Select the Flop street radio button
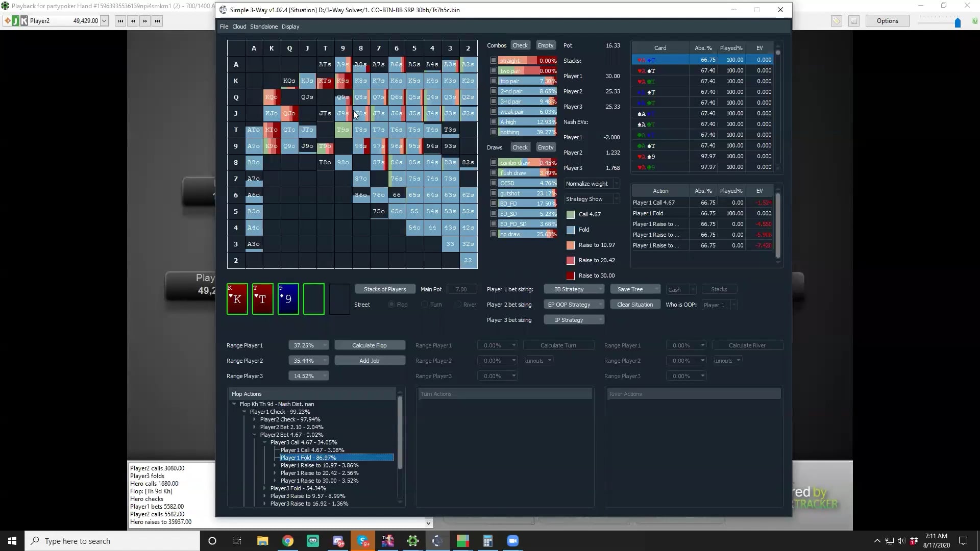Screen dimensions: 980x551 [x=391, y=305]
